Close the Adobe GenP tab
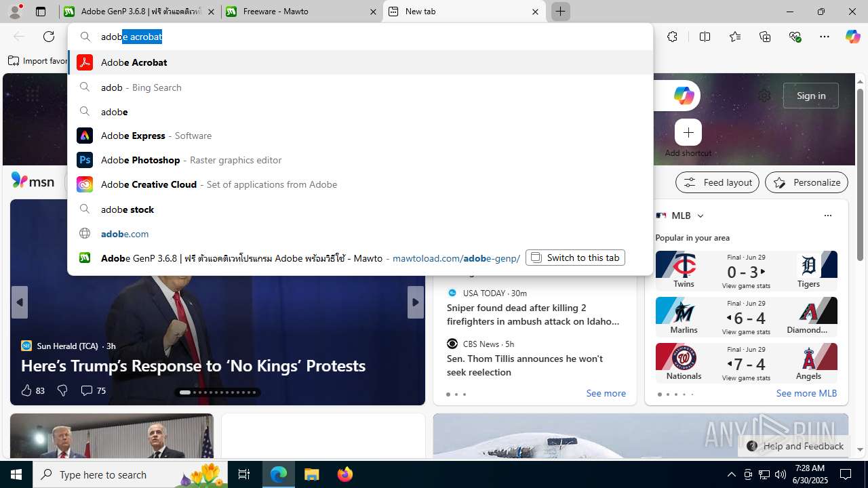This screenshot has width=868, height=488. click(x=211, y=12)
